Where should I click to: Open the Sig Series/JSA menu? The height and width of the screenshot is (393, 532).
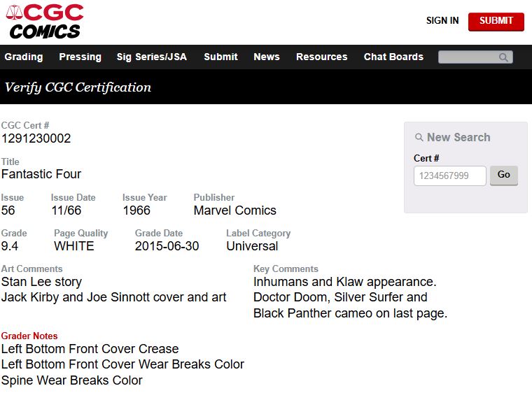[x=152, y=57]
